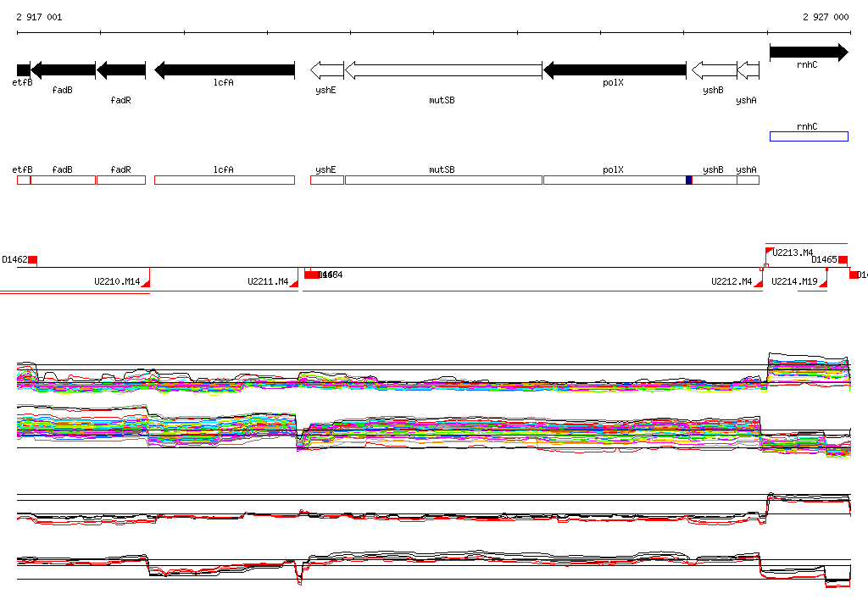Screen dimensions: 868x605
Task: Click the red square beside D1462
Action: pyautogui.click(x=33, y=259)
